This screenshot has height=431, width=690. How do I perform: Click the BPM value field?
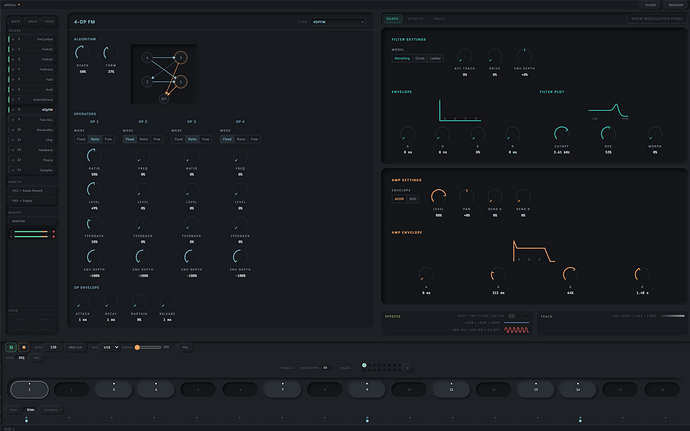(53, 347)
